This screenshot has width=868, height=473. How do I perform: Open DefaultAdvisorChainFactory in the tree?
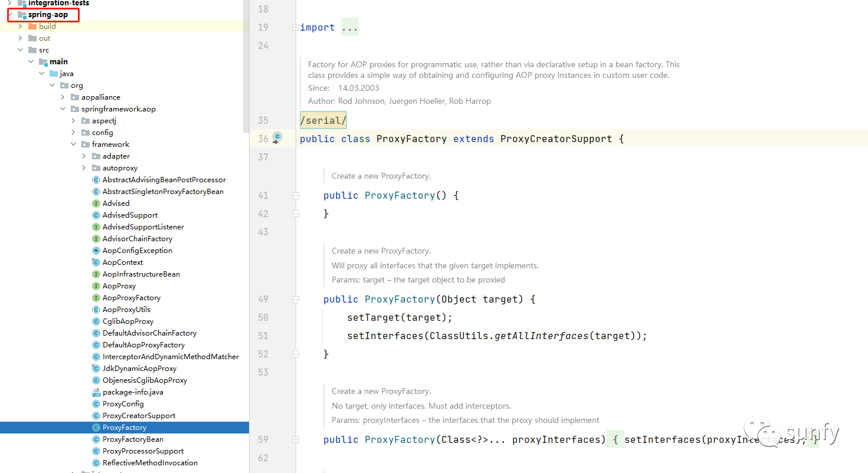(x=149, y=333)
